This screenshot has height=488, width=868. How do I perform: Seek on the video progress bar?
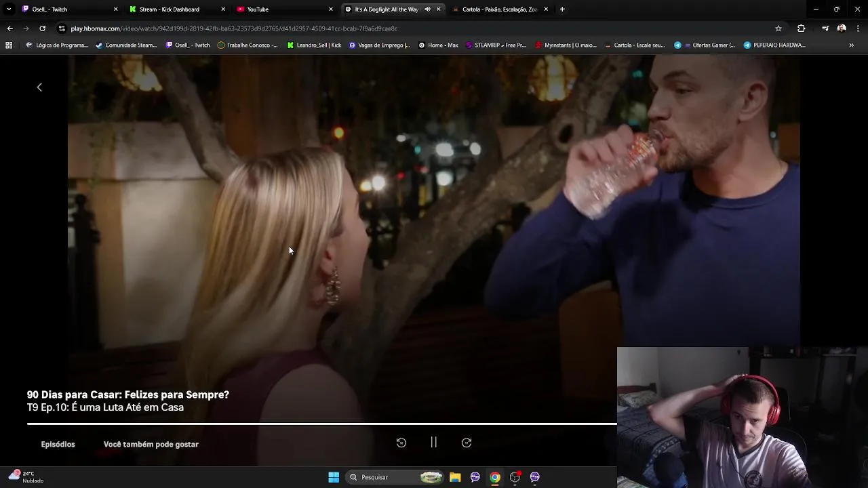click(x=322, y=424)
